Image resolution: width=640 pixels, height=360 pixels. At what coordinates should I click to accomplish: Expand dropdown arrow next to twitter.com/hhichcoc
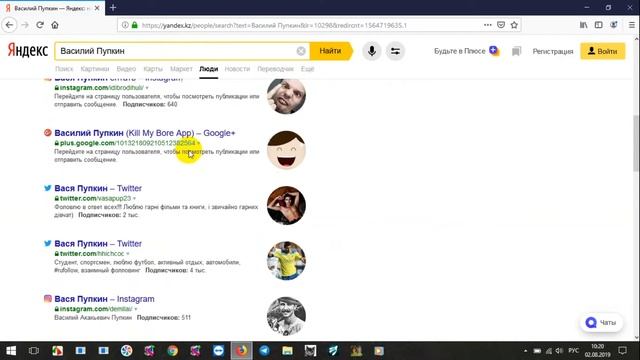tap(128, 254)
